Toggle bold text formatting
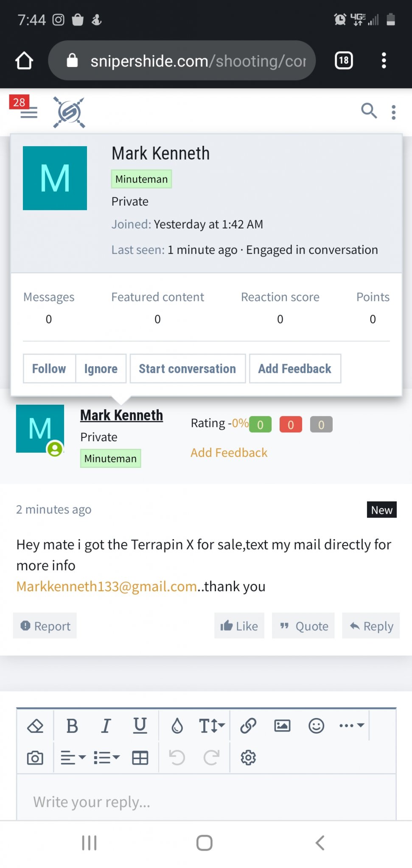Screen dimensions: 412x868 click(72, 726)
